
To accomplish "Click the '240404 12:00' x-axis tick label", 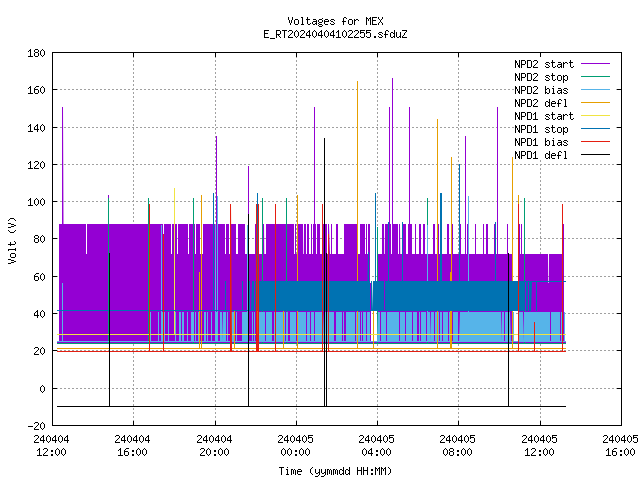I will point(51,446).
